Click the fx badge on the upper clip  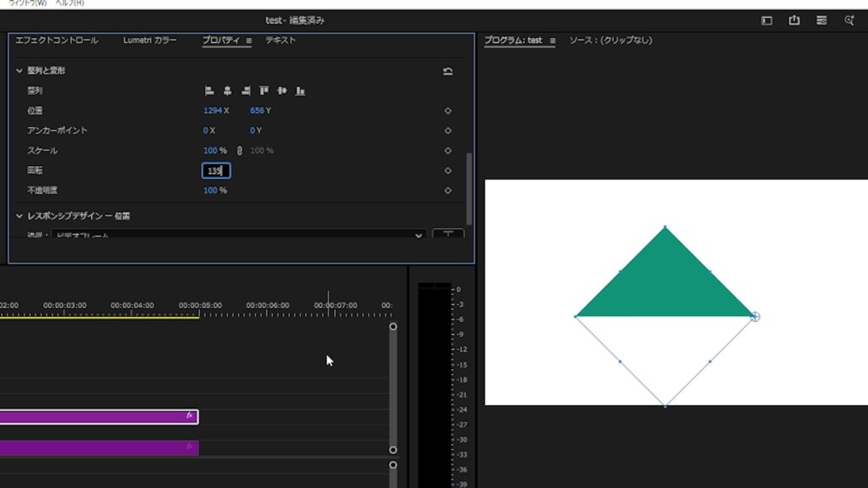tap(190, 415)
